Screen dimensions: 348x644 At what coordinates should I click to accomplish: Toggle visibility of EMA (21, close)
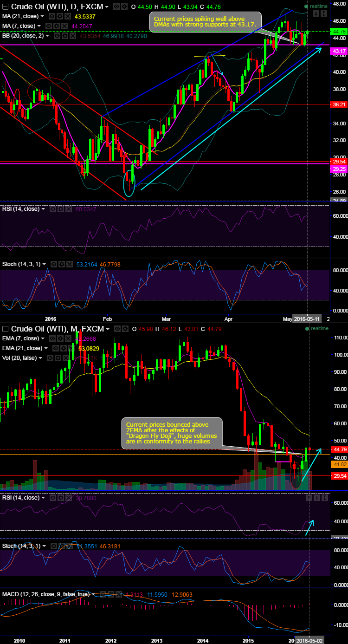56,348
